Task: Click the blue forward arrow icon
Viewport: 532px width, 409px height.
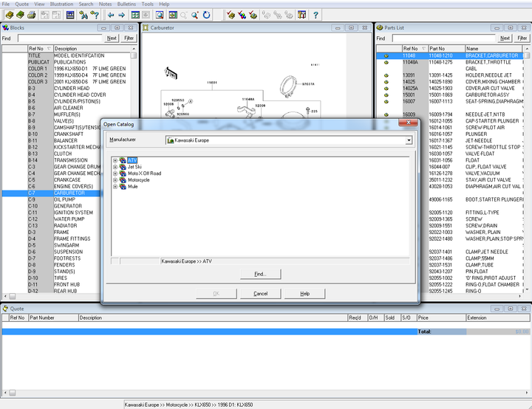Action: [x=121, y=15]
